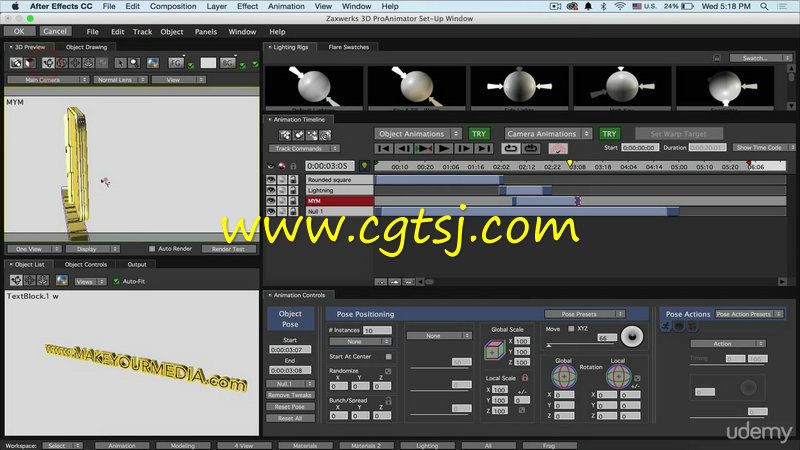Click the Local rotation sphere control
The image size is (800, 450).
(618, 377)
